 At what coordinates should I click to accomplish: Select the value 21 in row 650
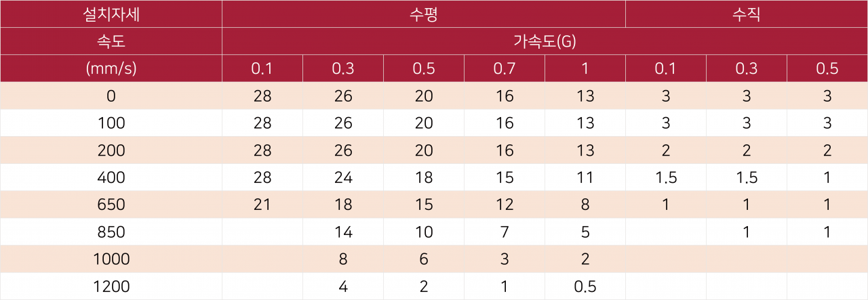tap(262, 205)
